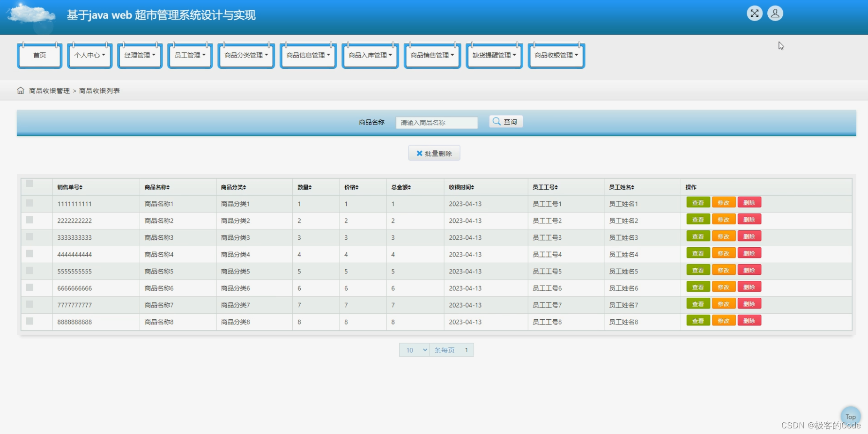Click the 条每页 pagination label
This screenshot has height=434, width=868.
coord(444,350)
